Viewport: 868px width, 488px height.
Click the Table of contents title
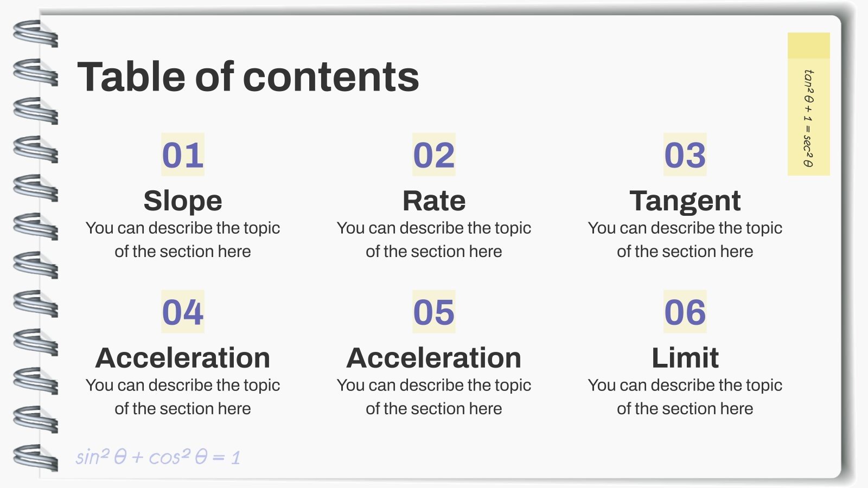[248, 76]
